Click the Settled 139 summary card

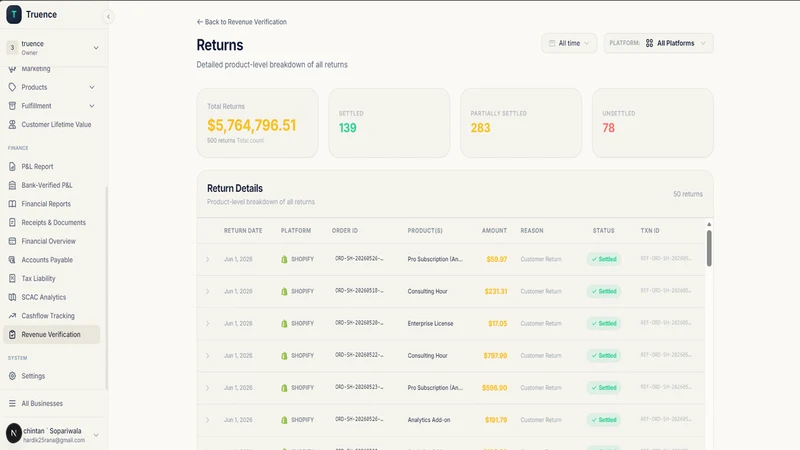(389, 123)
